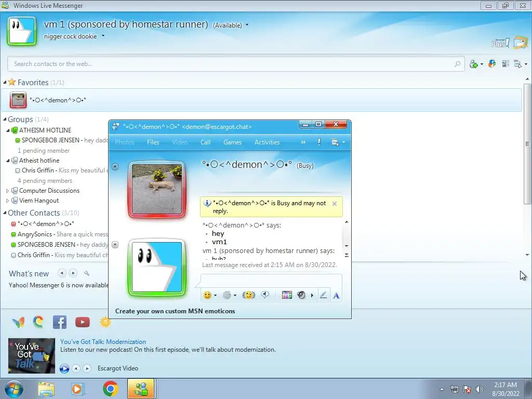Open Games menu in chat window

click(x=232, y=142)
